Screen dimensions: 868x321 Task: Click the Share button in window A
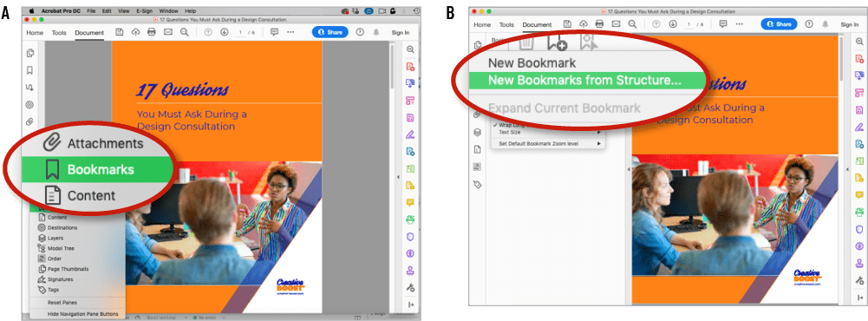point(330,32)
